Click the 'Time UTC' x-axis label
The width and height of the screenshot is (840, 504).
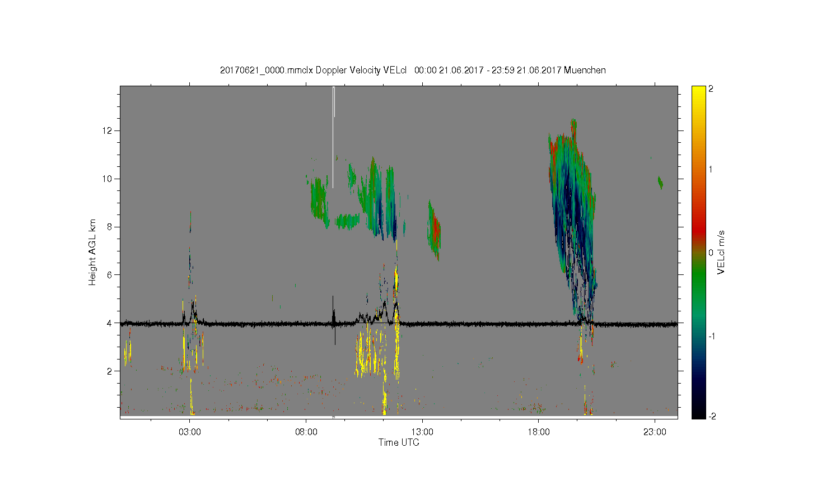point(399,442)
